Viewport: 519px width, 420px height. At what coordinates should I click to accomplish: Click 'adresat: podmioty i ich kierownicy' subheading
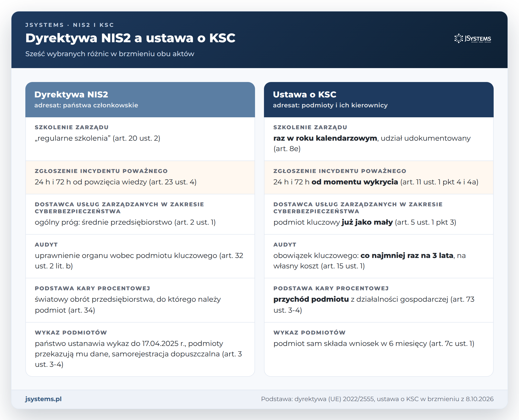330,105
